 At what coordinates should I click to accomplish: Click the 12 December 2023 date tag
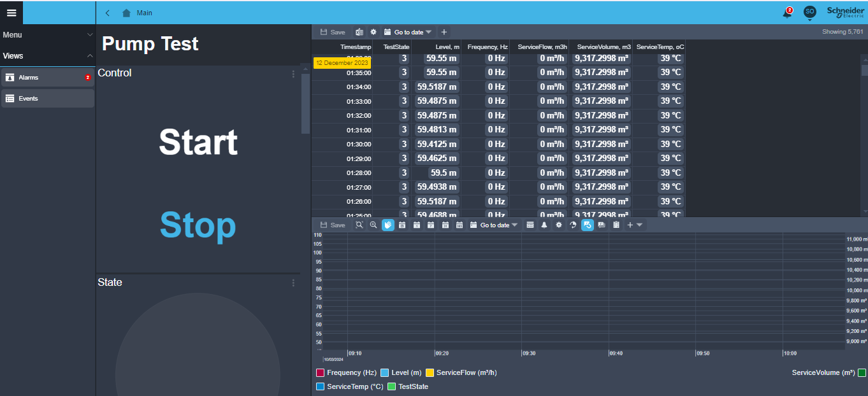click(x=342, y=63)
